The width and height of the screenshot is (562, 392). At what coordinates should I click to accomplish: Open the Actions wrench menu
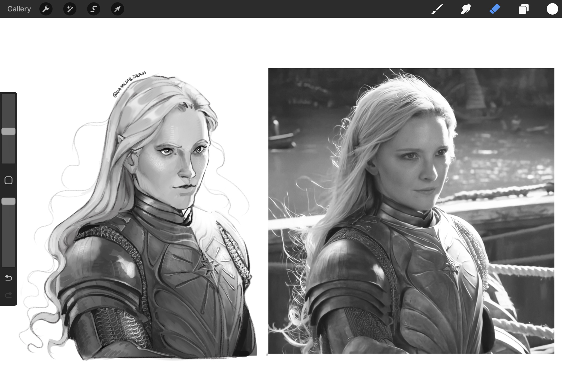46,9
